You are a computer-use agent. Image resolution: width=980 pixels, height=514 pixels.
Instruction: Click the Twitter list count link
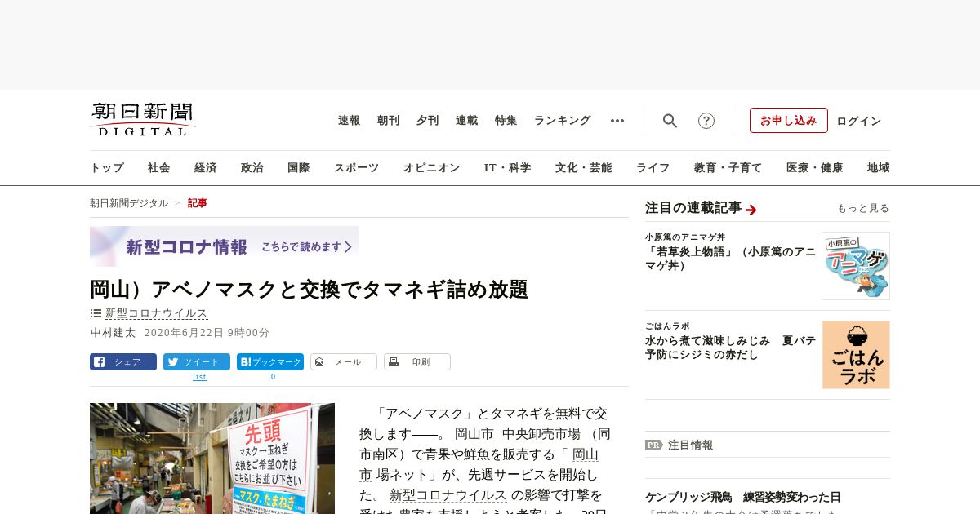(199, 377)
